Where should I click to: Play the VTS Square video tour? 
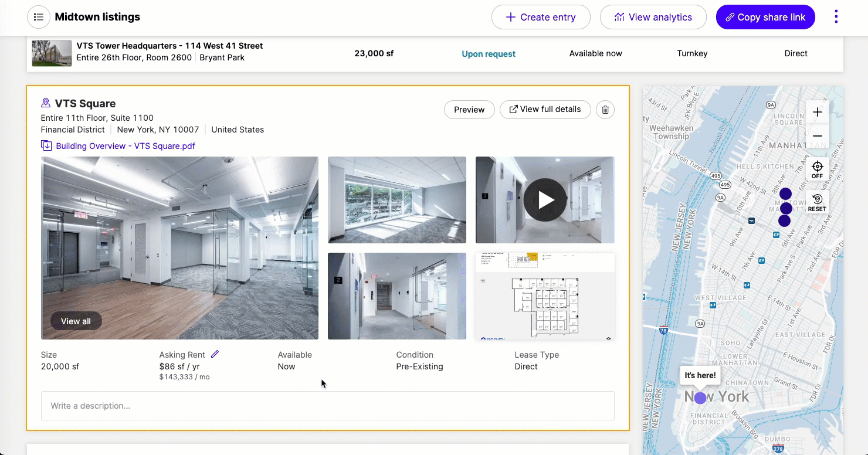[x=545, y=200]
